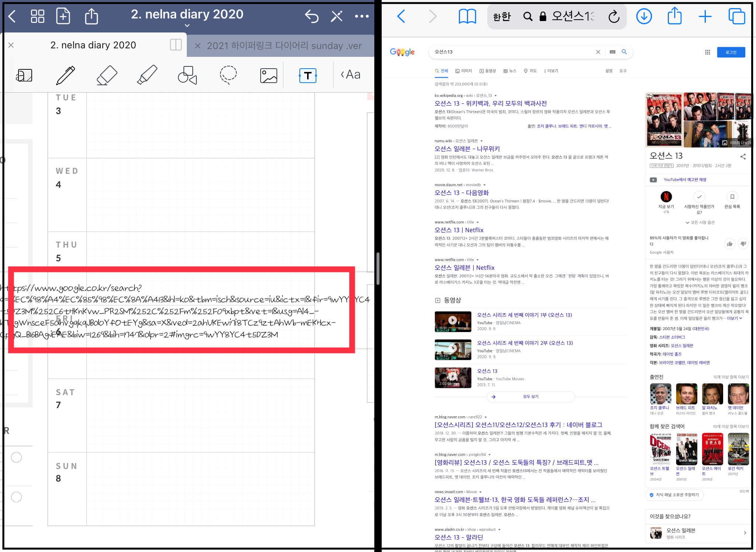Click the Insert Image tool

pyautogui.click(x=268, y=75)
